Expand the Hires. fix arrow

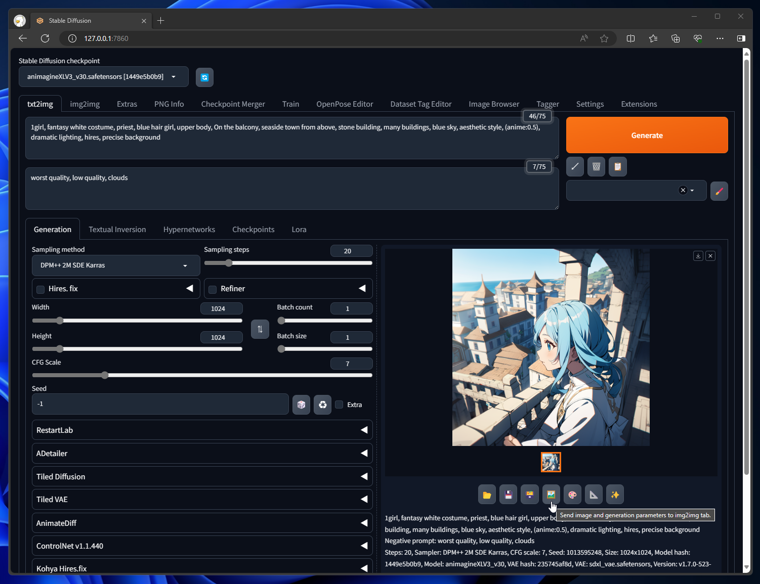click(190, 289)
